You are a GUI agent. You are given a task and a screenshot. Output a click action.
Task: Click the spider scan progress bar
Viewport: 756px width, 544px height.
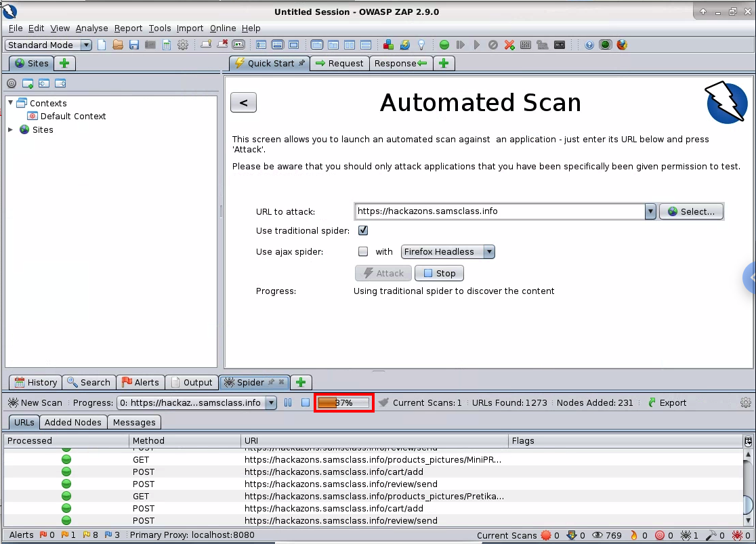coord(344,402)
